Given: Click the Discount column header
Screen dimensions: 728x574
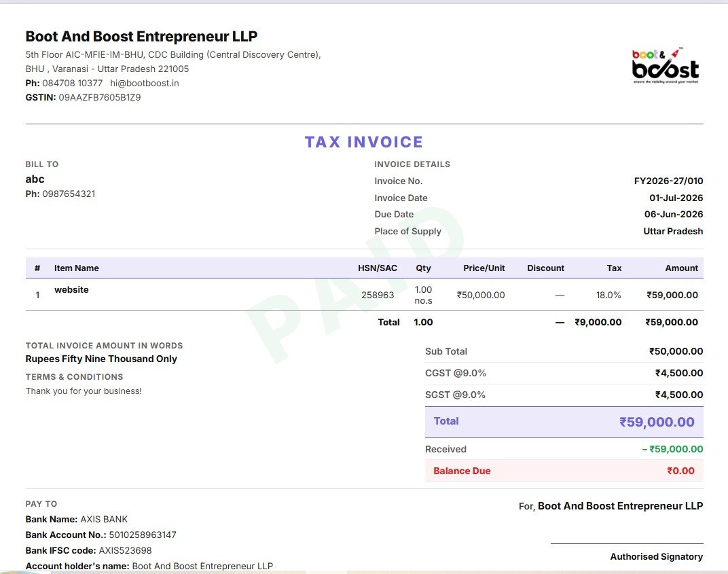Looking at the screenshot, I should [545, 268].
